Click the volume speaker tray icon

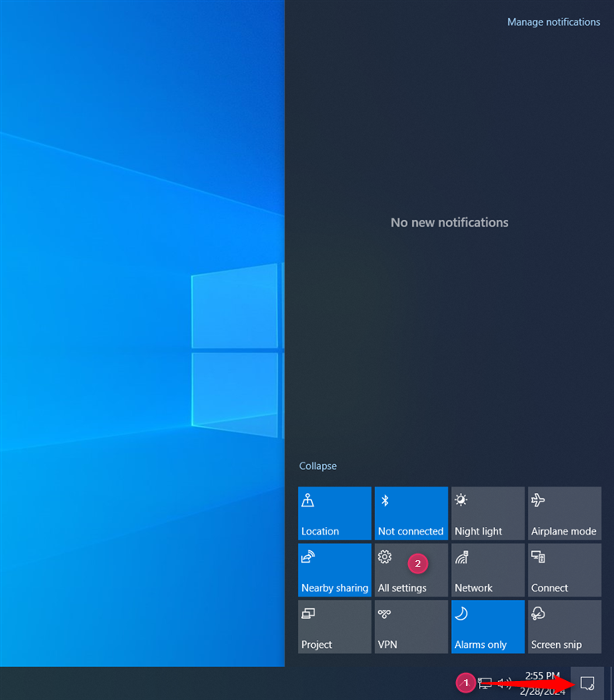[505, 683]
